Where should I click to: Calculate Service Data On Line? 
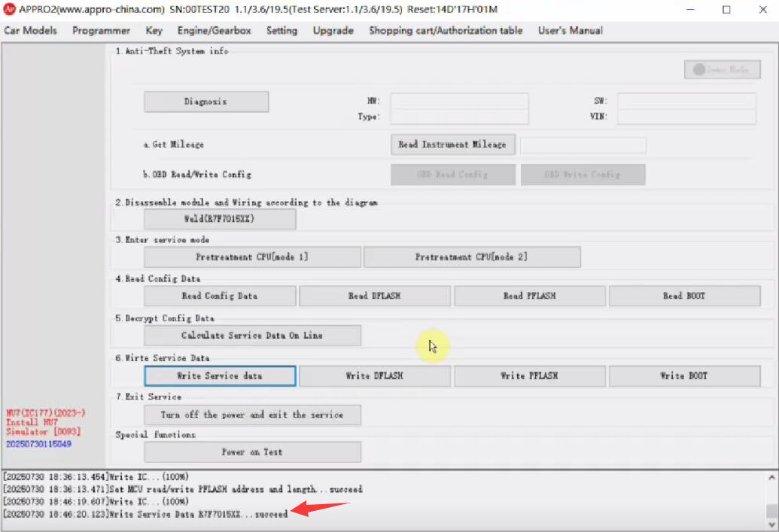coord(252,336)
